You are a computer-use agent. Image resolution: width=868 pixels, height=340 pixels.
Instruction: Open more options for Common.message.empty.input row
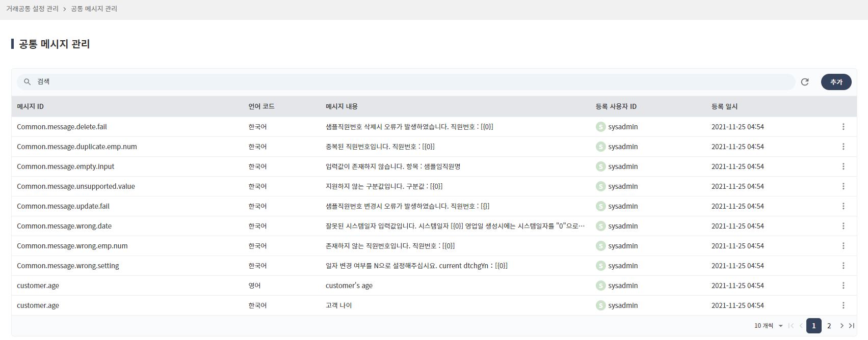click(x=843, y=166)
